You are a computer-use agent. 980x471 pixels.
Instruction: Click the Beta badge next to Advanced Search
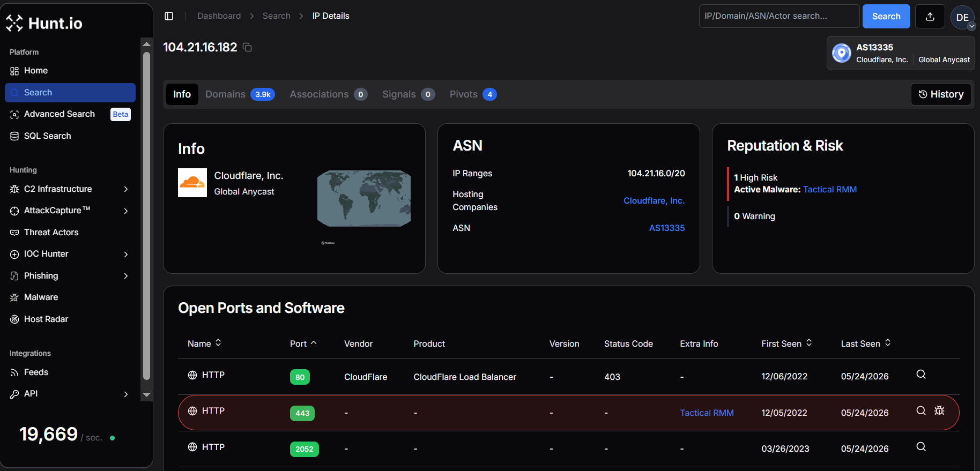(x=121, y=114)
